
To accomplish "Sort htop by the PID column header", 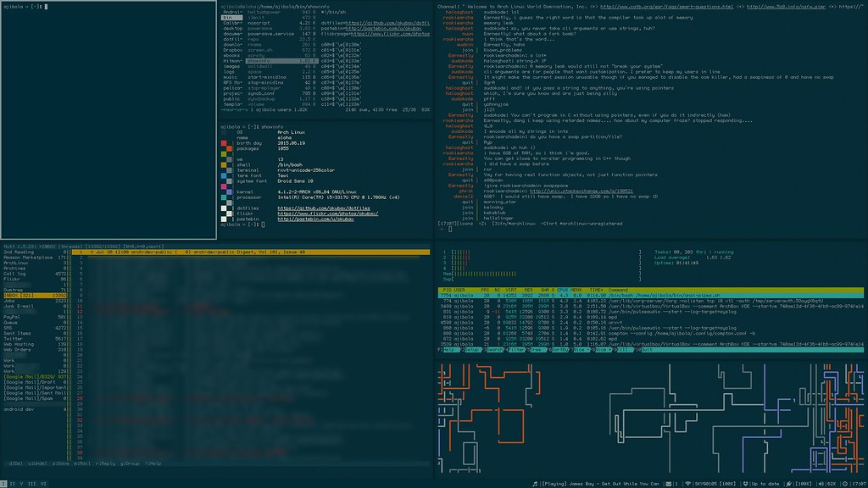I will [448, 290].
